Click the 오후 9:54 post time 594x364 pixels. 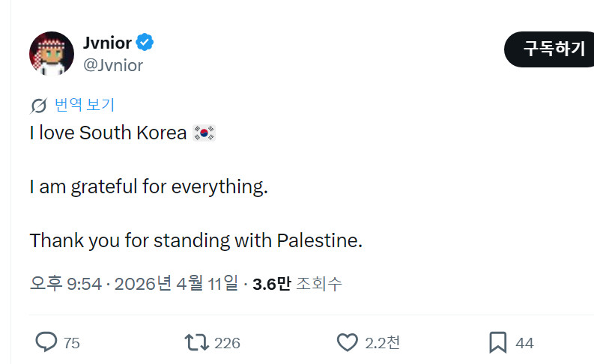[x=65, y=283]
